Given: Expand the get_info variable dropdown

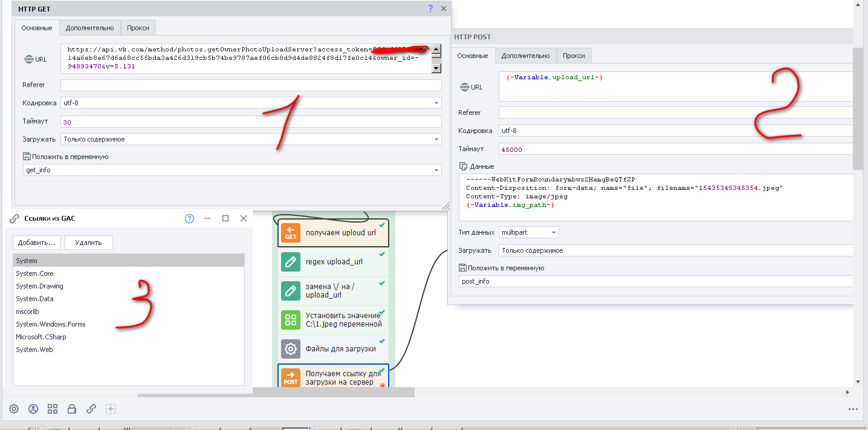Looking at the screenshot, I should pos(436,171).
